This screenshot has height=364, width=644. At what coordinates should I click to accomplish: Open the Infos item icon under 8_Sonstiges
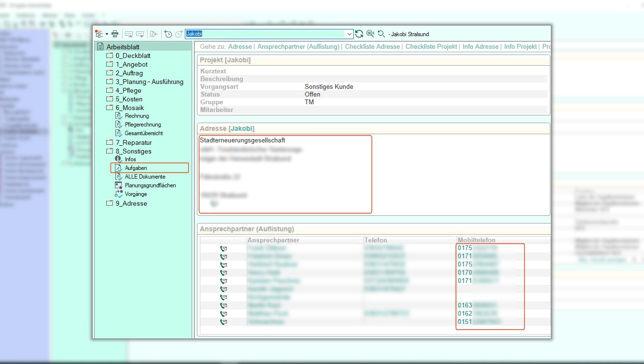pyautogui.click(x=118, y=159)
